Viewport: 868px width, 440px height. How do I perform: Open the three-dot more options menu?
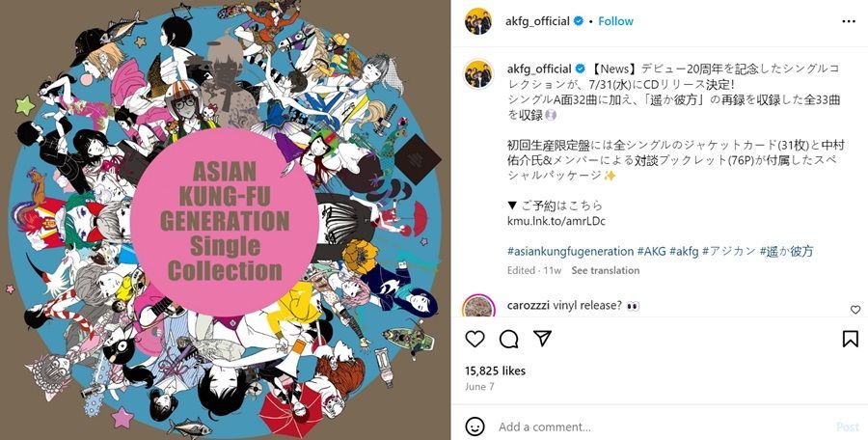click(x=849, y=21)
